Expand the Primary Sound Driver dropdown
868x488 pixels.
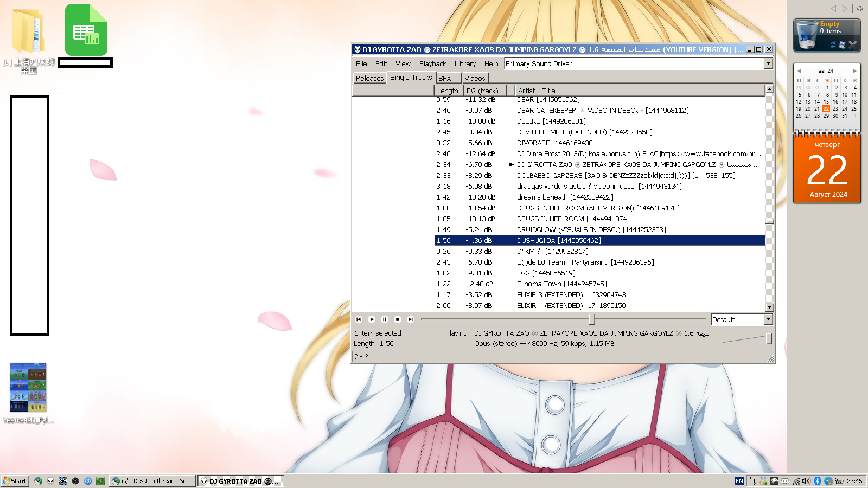pyautogui.click(x=768, y=63)
